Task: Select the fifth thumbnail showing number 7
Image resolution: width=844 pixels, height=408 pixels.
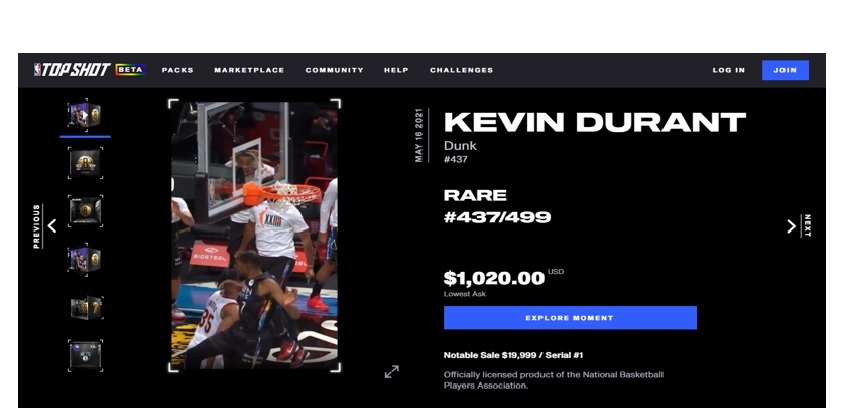Action: point(85,308)
